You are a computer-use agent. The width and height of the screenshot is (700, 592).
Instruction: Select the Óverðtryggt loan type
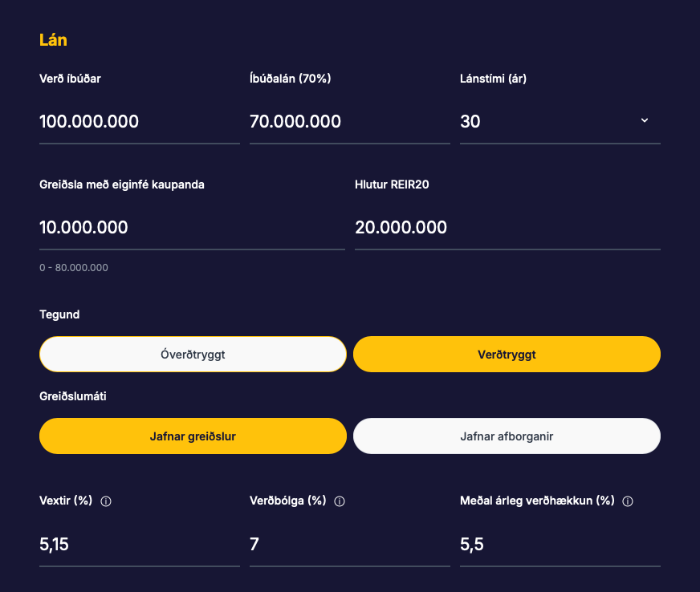coord(193,355)
